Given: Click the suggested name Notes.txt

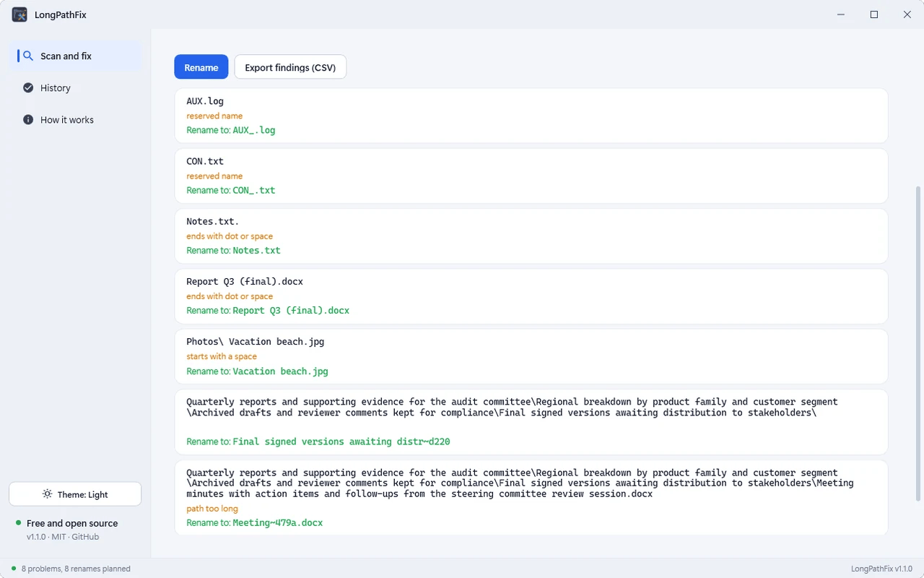Looking at the screenshot, I should point(256,250).
